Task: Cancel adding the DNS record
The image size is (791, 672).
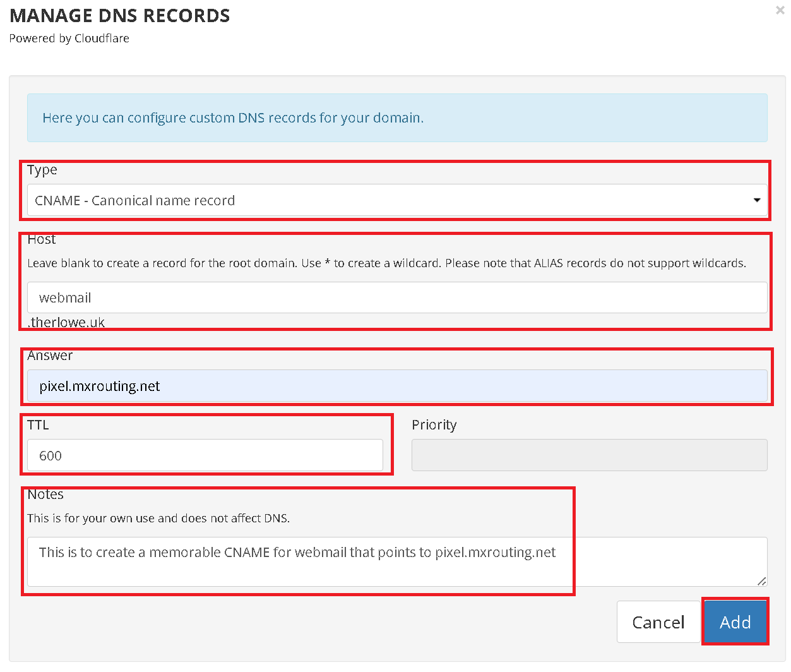Action: (658, 622)
